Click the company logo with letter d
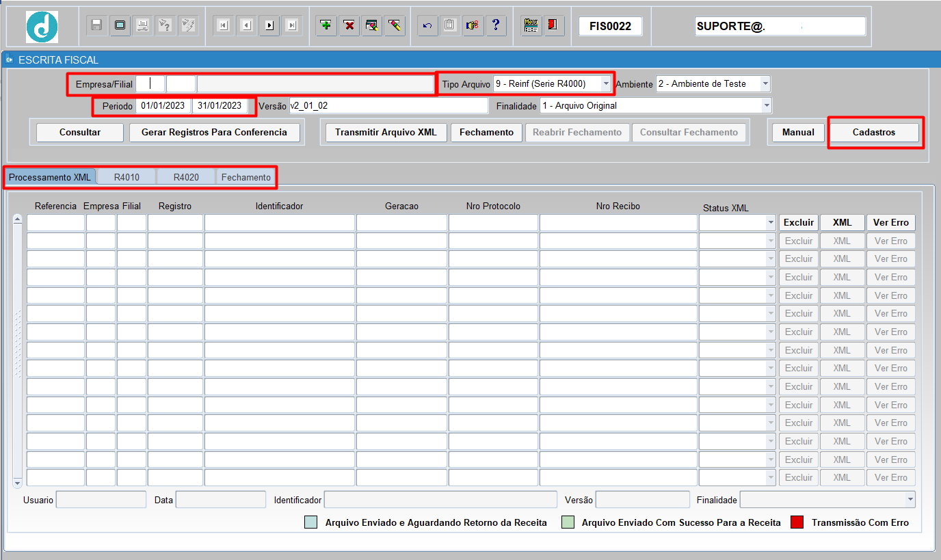 (x=42, y=27)
